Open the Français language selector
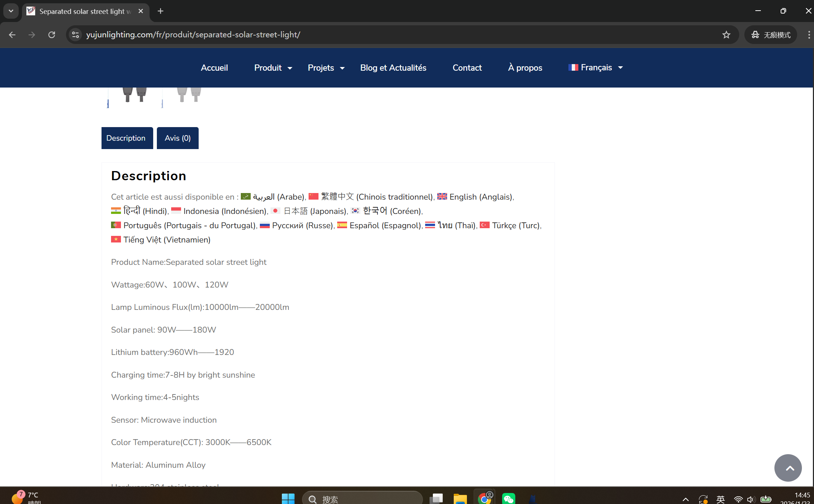Image resolution: width=814 pixels, height=504 pixels. pyautogui.click(x=596, y=67)
